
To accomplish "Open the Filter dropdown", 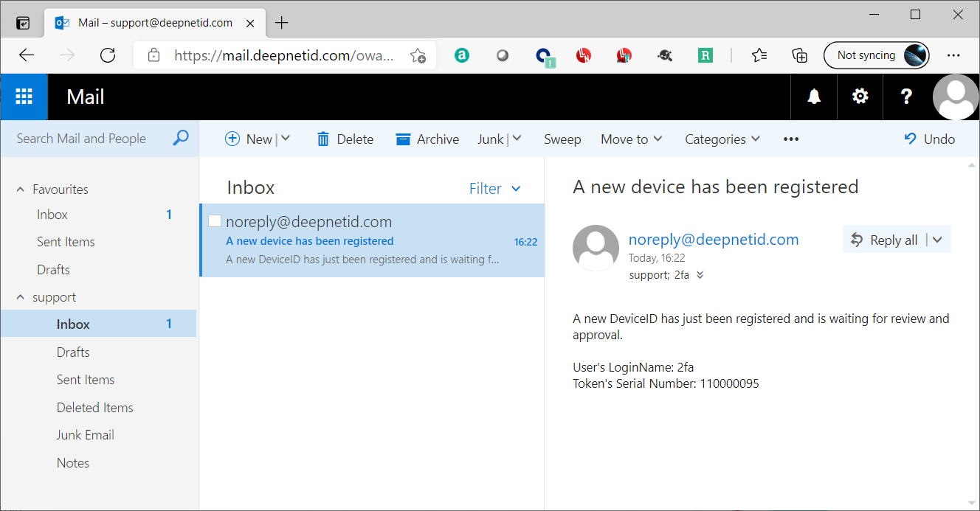I will pos(494,189).
